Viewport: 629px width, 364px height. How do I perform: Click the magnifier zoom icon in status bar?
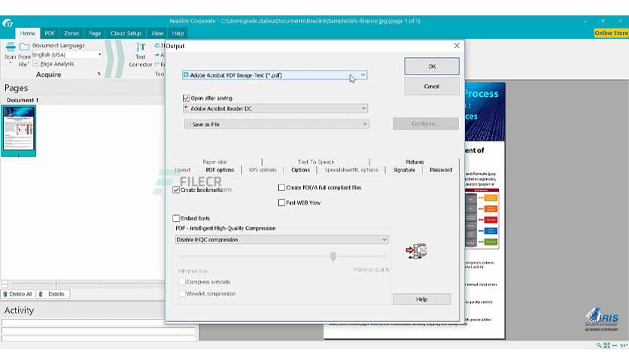tap(598, 345)
